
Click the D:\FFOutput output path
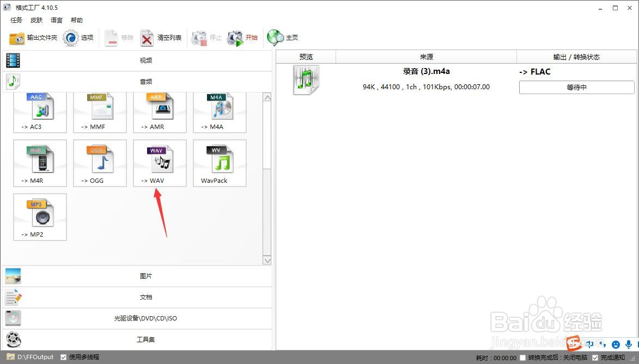(x=35, y=357)
